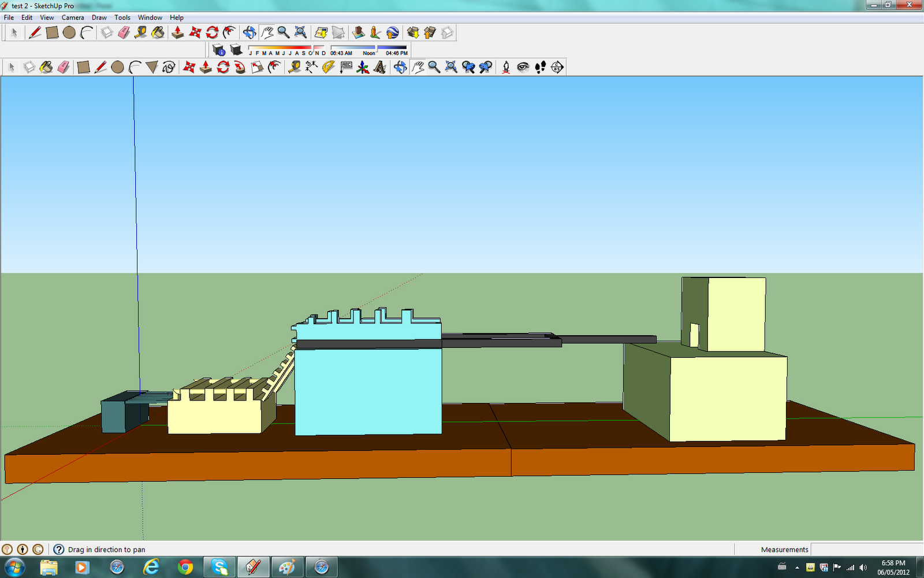Viewport: 924px width, 578px height.
Task: Open the Window menu
Action: 150,17
